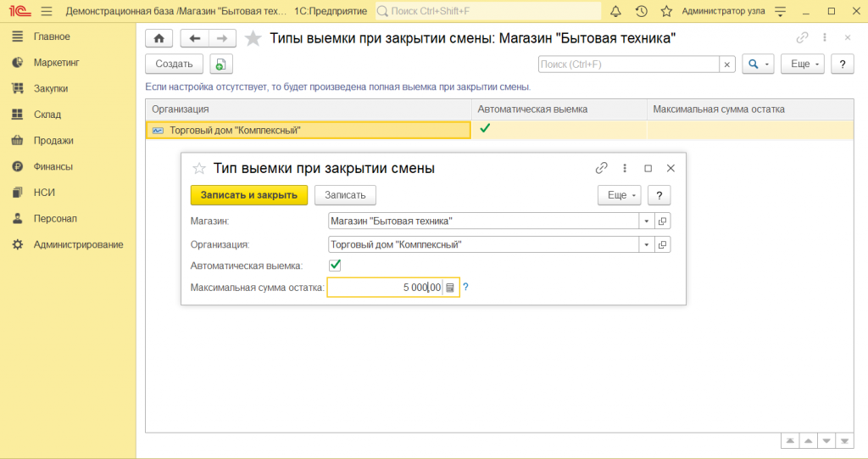Add list to favorites with star icon
Screen dimensions: 868x459
point(253,38)
